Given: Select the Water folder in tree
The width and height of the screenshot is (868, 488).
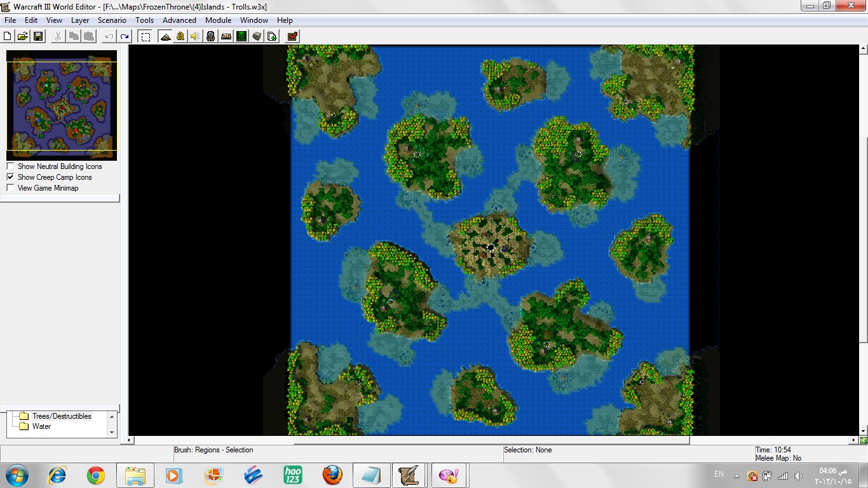Looking at the screenshot, I should tap(41, 426).
